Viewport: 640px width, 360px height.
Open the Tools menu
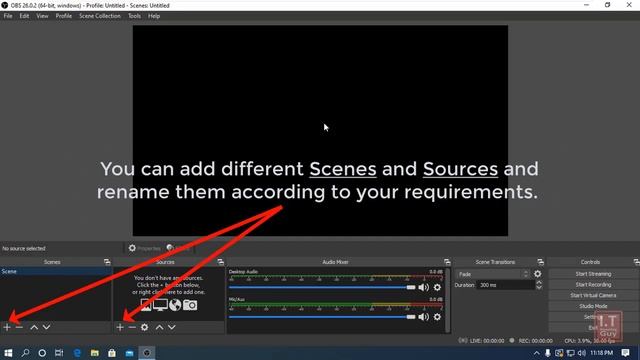[134, 16]
